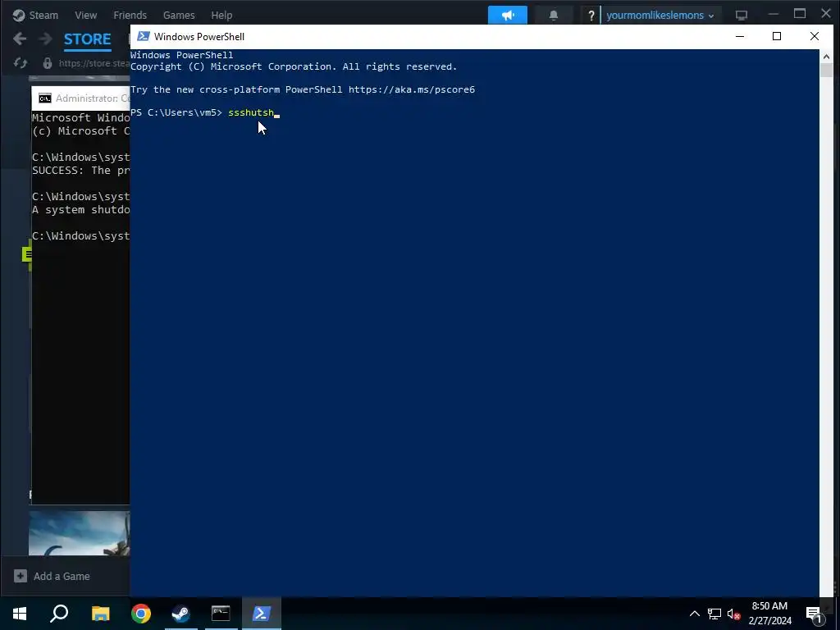The image size is (840, 630).
Task: Click the network icon in system tray
Action: pos(714,614)
